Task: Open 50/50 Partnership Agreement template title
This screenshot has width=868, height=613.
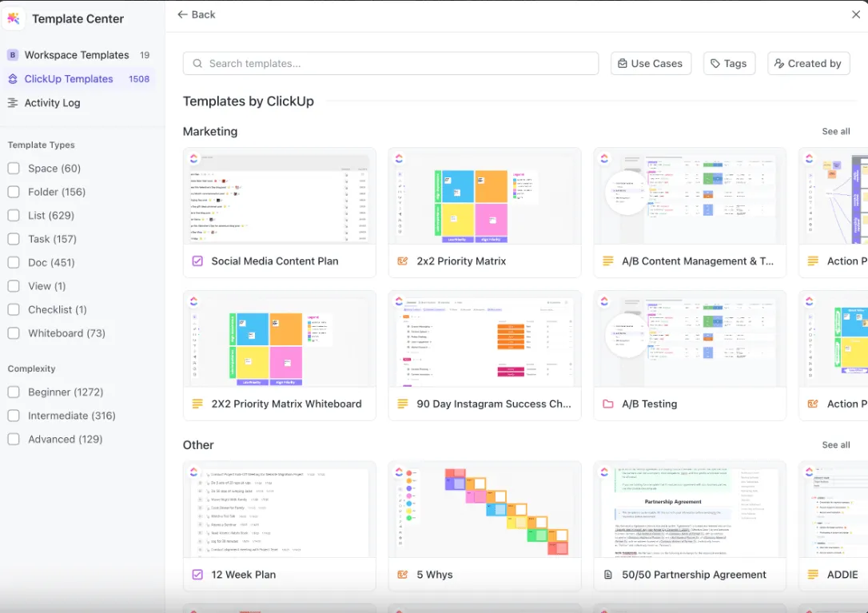Action: 695,574
